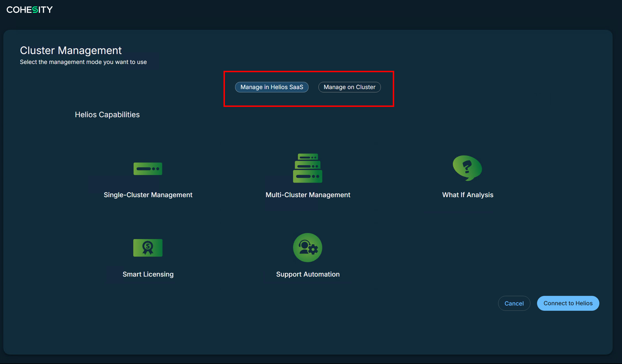The height and width of the screenshot is (364, 622).
Task: Click the Single-Cluster Management server icon
Action: click(148, 169)
